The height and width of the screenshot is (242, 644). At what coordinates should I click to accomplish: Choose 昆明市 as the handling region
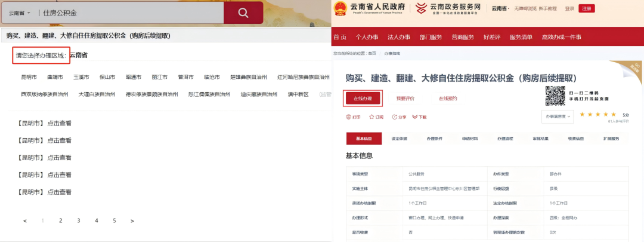pos(29,77)
